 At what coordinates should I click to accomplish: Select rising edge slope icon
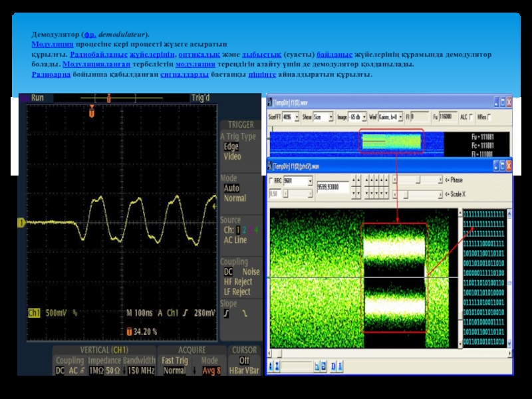coord(227,313)
